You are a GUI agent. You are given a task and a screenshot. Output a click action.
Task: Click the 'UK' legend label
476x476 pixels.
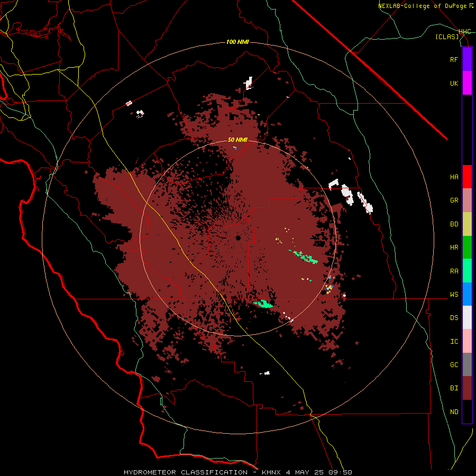(454, 83)
